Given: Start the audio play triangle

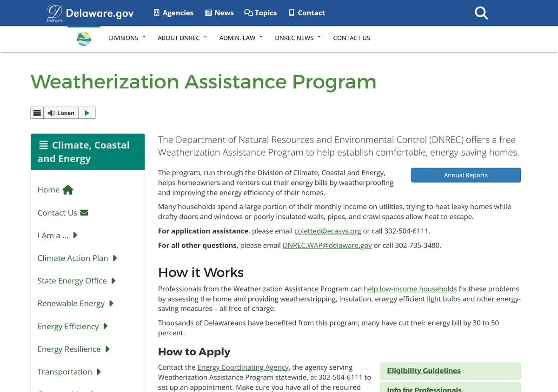Looking at the screenshot, I should point(87,113).
